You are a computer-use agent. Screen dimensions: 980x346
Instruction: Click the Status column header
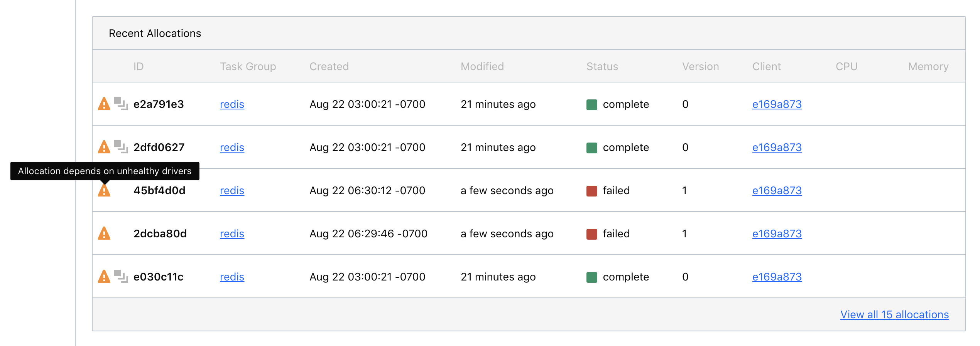click(602, 67)
